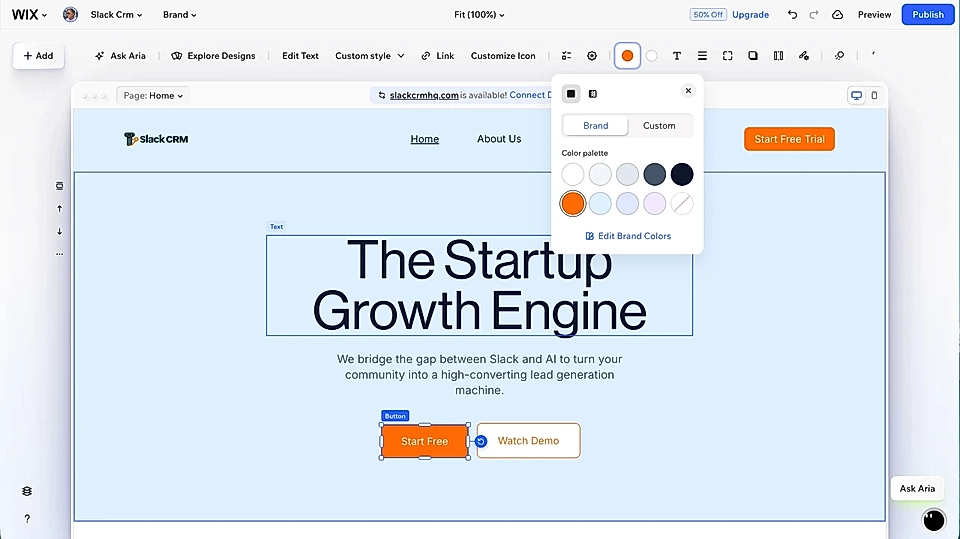Click About Us in site navigation
This screenshot has height=539, width=960.
[499, 139]
